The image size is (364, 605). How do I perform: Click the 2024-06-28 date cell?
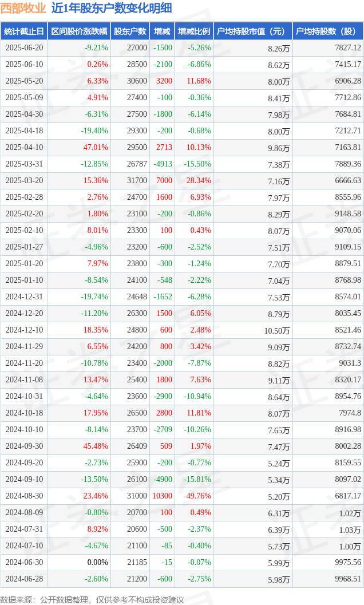[24, 579]
